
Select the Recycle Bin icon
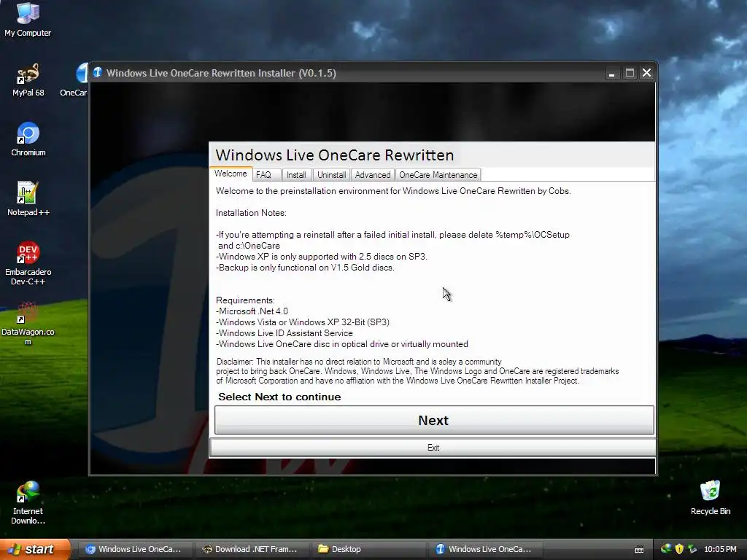click(x=711, y=497)
